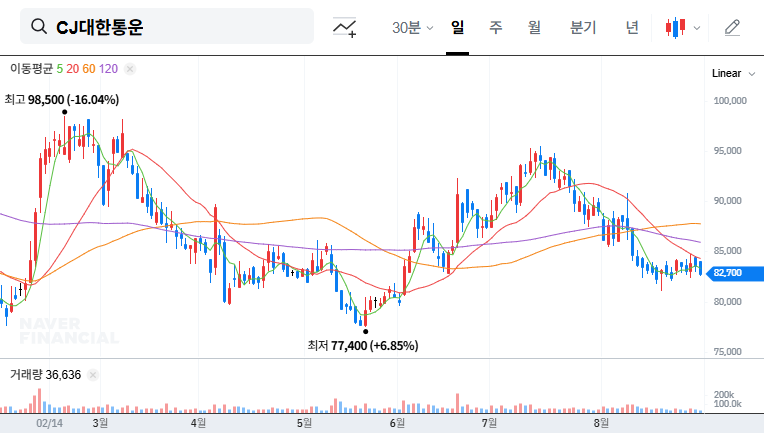Click the 3월 month axis label

(x=100, y=423)
